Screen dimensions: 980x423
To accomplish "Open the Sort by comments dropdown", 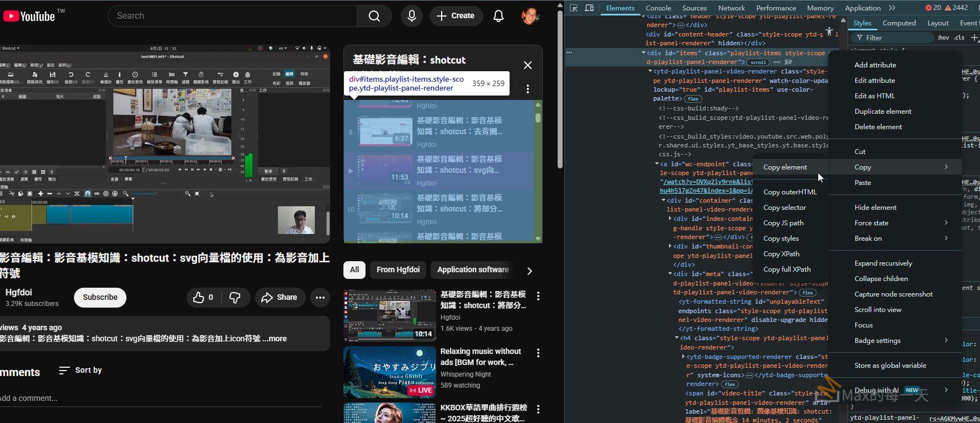I will click(81, 370).
